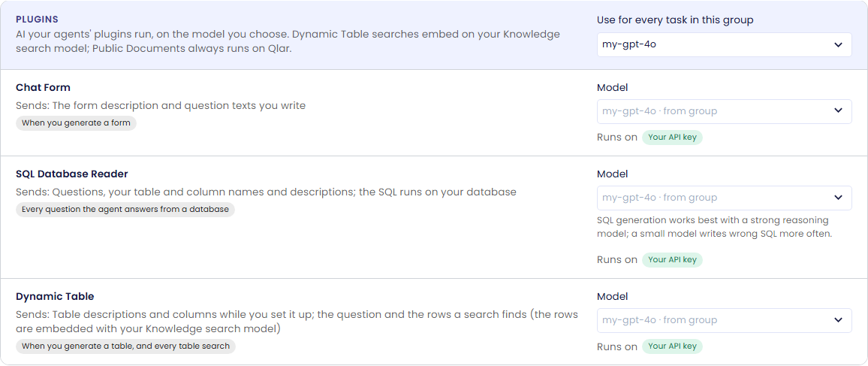The height and width of the screenshot is (366, 868).
Task: Click the 'When you generate a form' tag
Action: (x=76, y=123)
